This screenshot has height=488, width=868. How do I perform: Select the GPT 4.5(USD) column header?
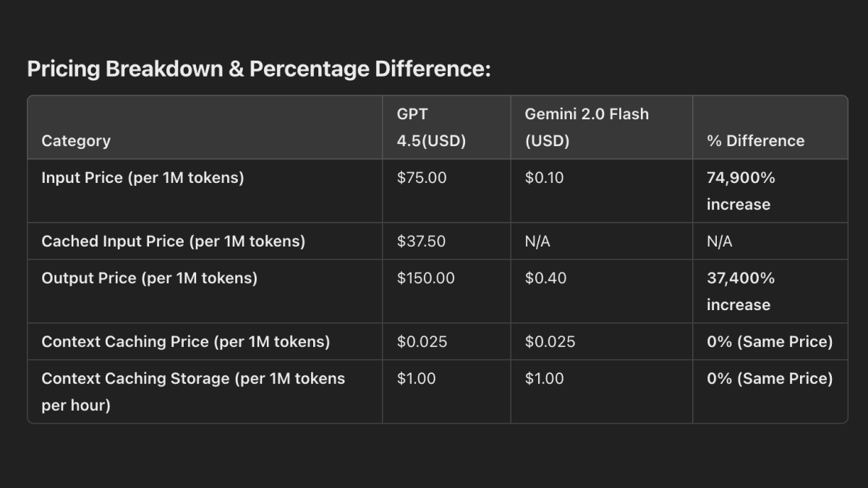[x=431, y=127]
